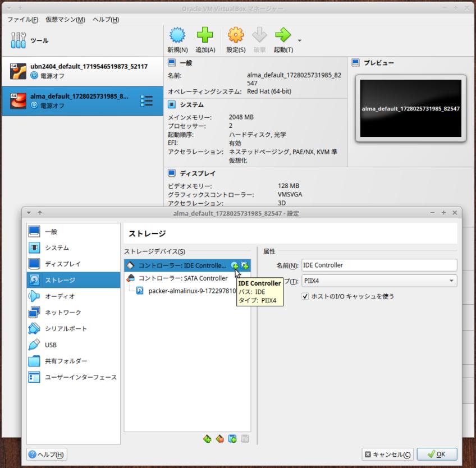Click the Preview thumbnail of alma_default
This screenshot has width=476, height=468.
(410, 108)
